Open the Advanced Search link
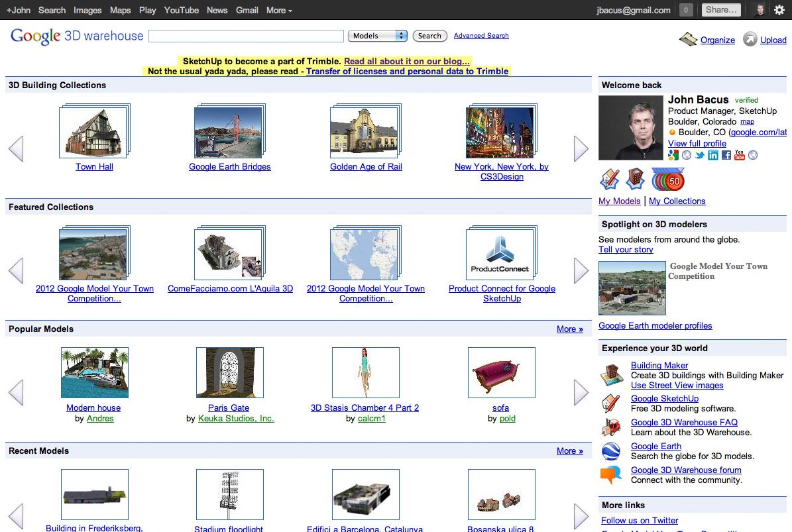This screenshot has width=792, height=532. (481, 36)
